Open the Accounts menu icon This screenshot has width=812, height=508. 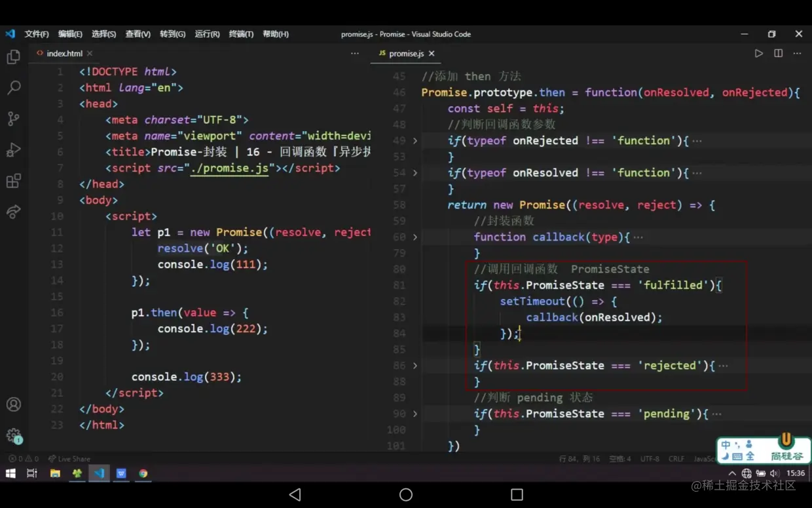(13, 404)
